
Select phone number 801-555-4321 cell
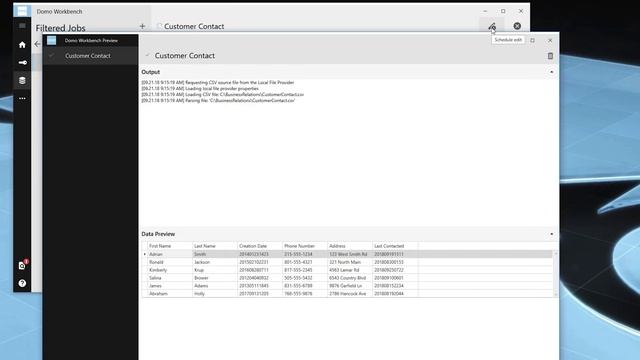tap(304, 262)
